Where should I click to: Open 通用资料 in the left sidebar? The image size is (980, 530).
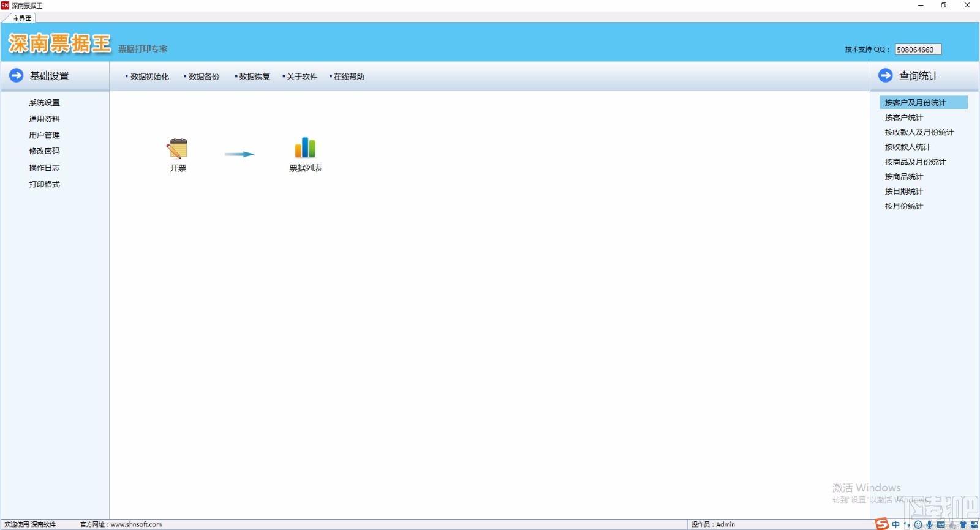coord(44,119)
